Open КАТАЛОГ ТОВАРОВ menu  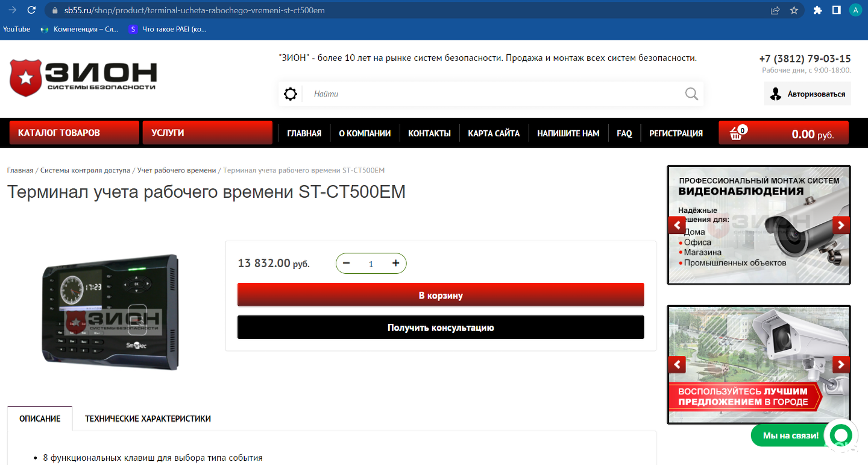tap(74, 133)
